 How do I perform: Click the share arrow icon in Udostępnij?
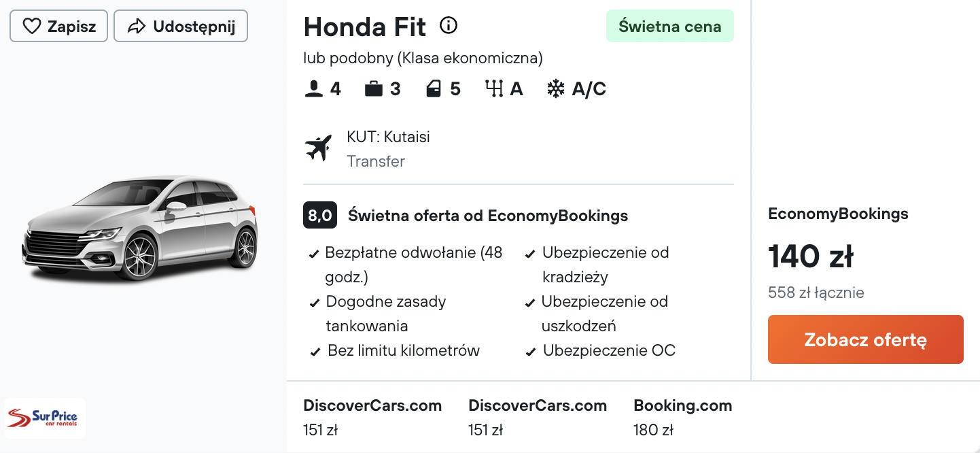click(137, 27)
